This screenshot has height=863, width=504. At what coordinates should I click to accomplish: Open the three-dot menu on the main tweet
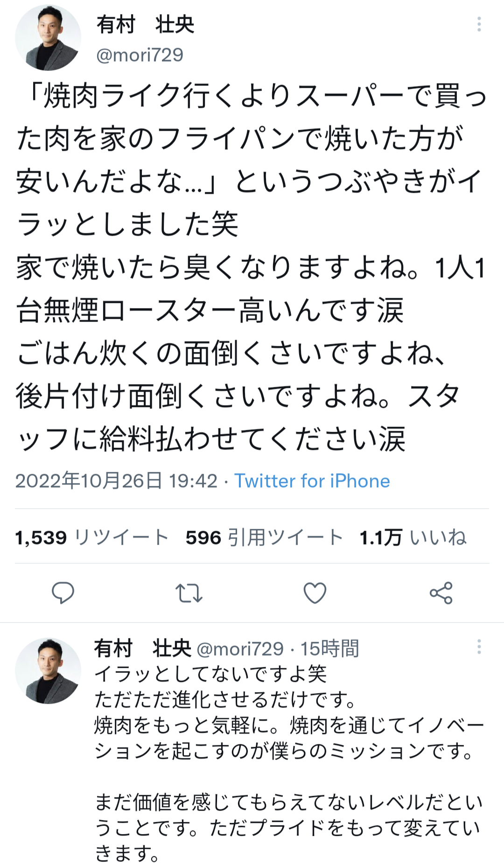tap(479, 24)
